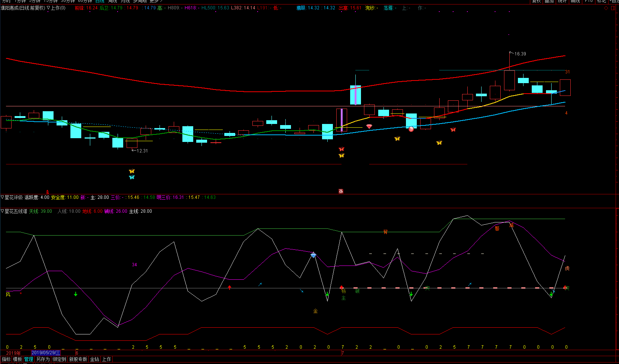Click the 绑定到 button

(x=59, y=359)
